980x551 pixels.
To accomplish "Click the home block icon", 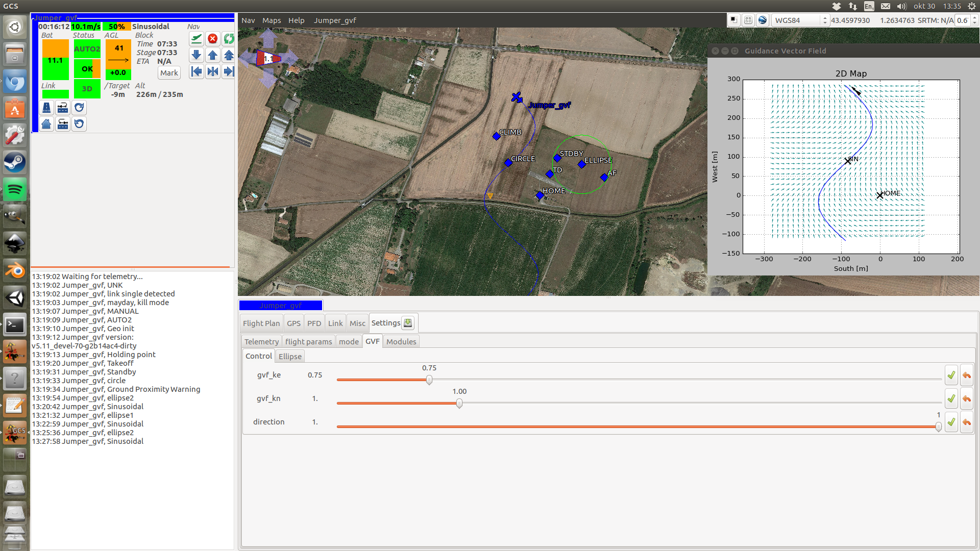I will (46, 124).
